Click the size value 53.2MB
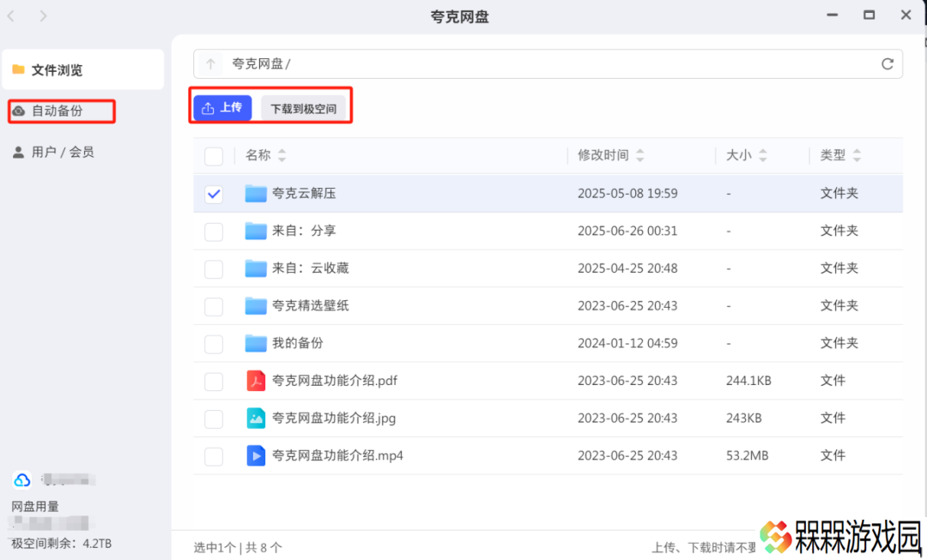 (748, 455)
